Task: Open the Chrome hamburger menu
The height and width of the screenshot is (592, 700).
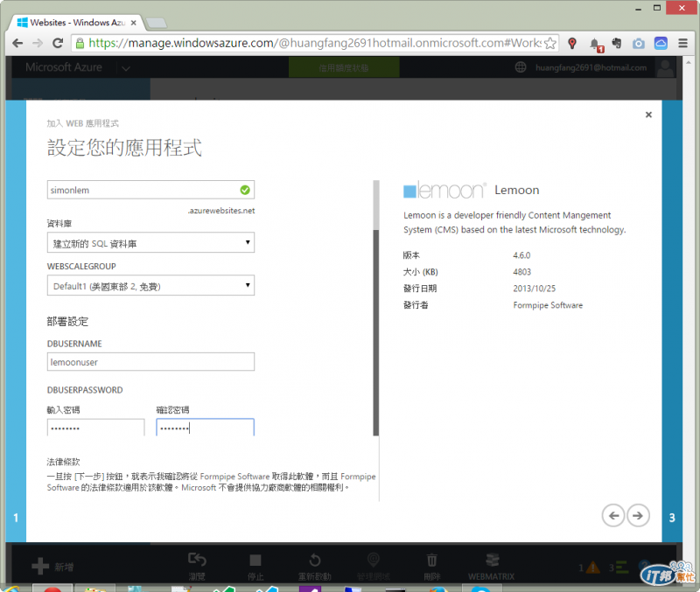Action: [682, 43]
